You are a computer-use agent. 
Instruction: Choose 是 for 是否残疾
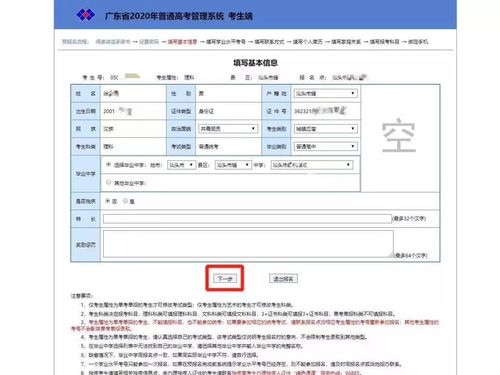coord(125,201)
